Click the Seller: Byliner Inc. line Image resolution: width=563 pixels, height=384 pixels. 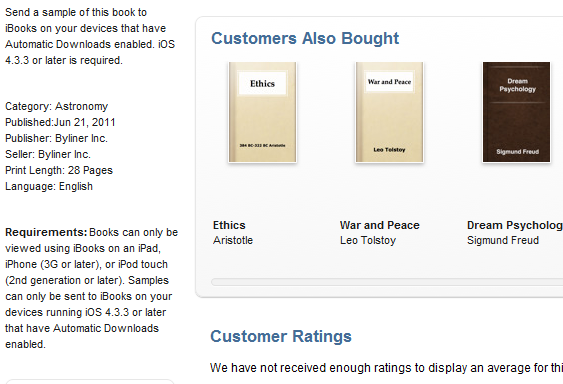[48, 154]
